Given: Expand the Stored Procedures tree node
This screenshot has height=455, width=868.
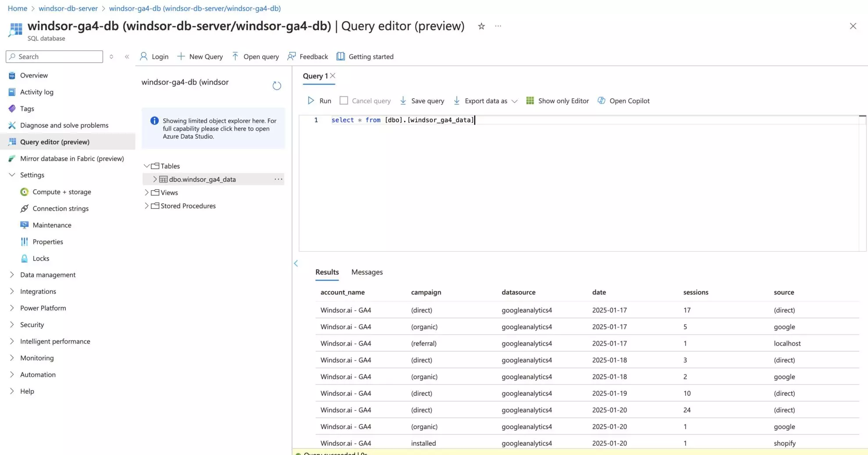Looking at the screenshot, I should click(x=146, y=206).
